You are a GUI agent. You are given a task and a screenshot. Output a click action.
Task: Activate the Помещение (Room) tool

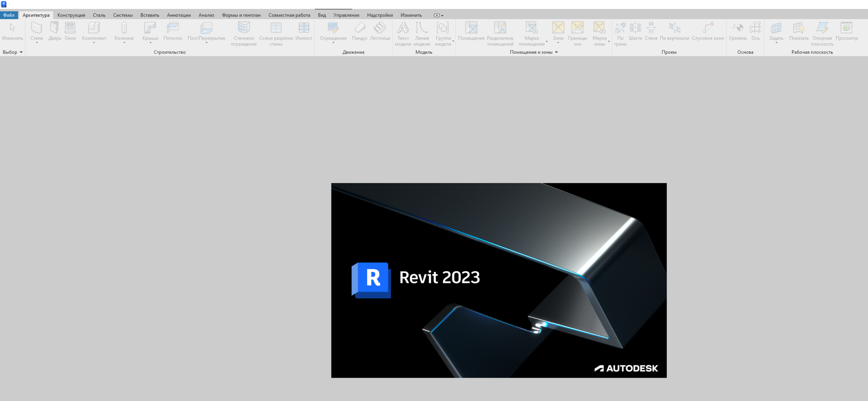(471, 28)
